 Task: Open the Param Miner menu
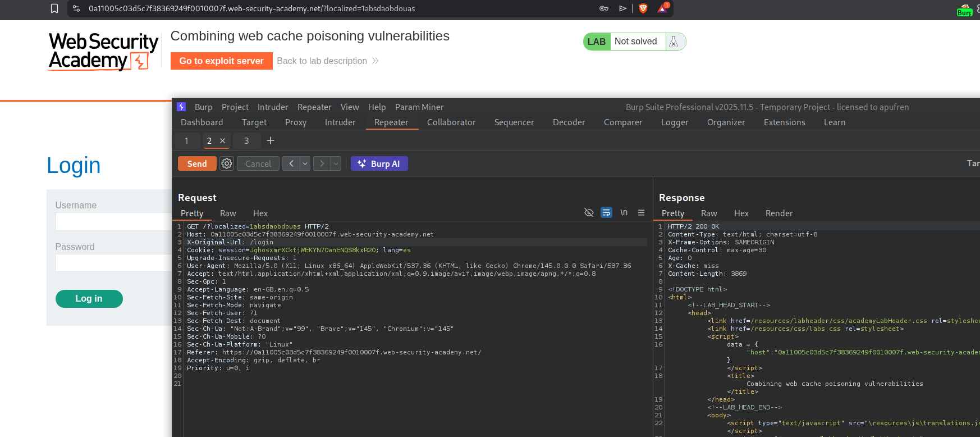[419, 107]
